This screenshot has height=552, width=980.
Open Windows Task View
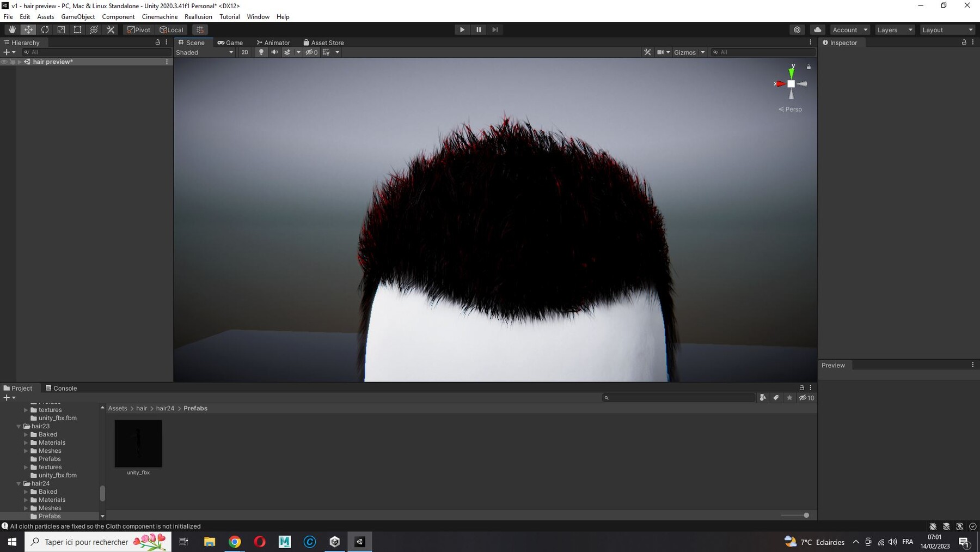pos(183,542)
